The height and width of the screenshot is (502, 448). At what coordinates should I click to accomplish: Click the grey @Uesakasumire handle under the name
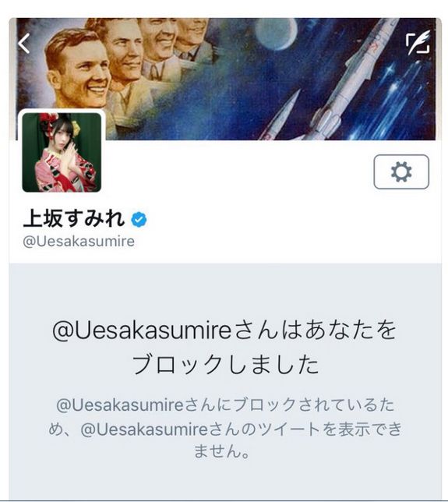click(x=79, y=242)
